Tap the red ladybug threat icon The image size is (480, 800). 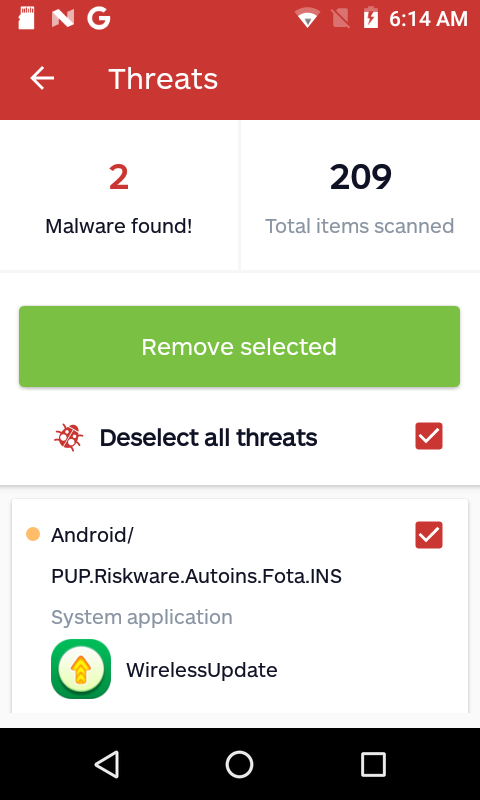click(x=69, y=437)
